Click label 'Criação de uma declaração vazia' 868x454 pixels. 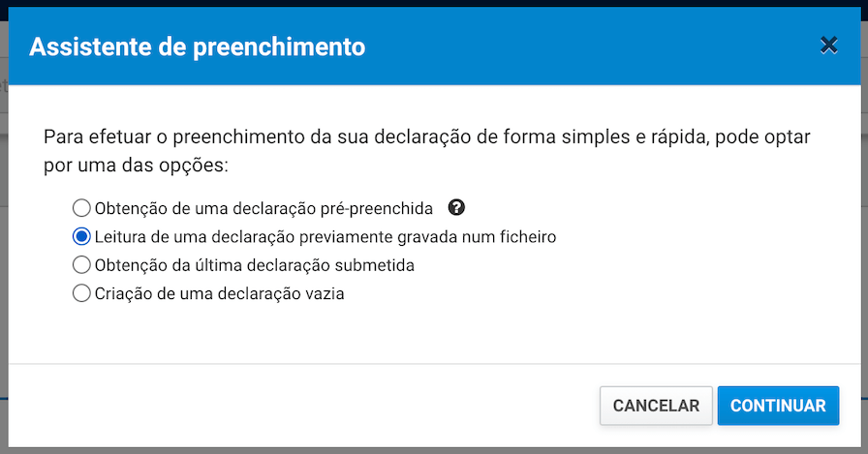click(x=219, y=293)
